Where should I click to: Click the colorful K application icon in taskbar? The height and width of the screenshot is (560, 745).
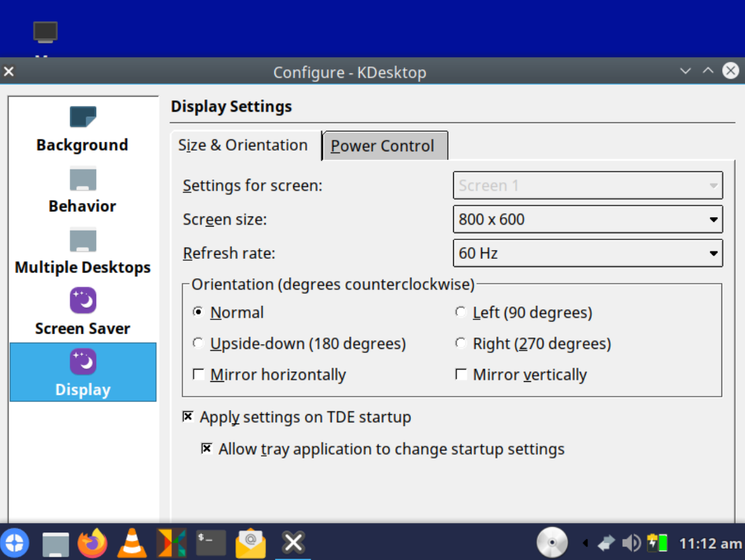(x=171, y=543)
